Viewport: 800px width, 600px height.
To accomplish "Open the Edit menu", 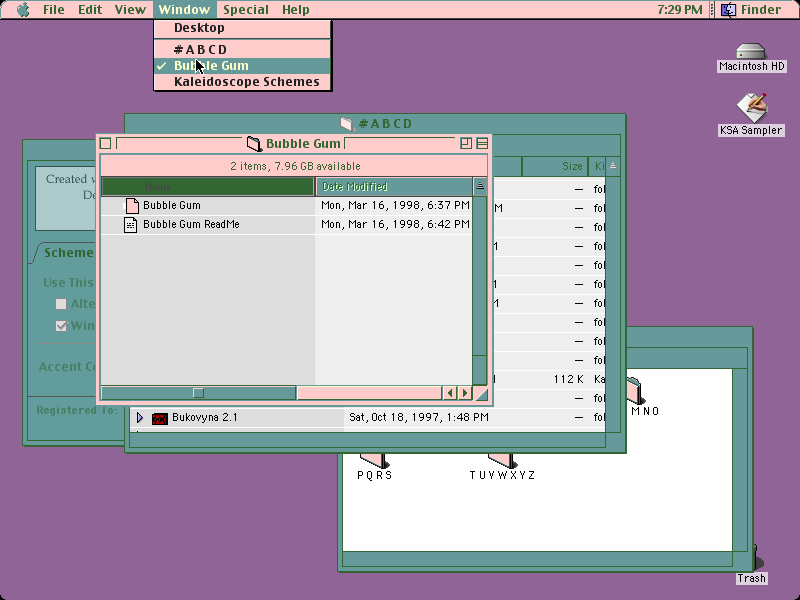I will coord(90,10).
